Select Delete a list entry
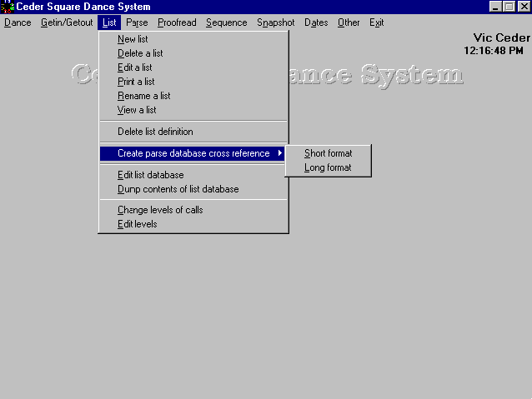This screenshot has height=399, width=532. point(193,53)
